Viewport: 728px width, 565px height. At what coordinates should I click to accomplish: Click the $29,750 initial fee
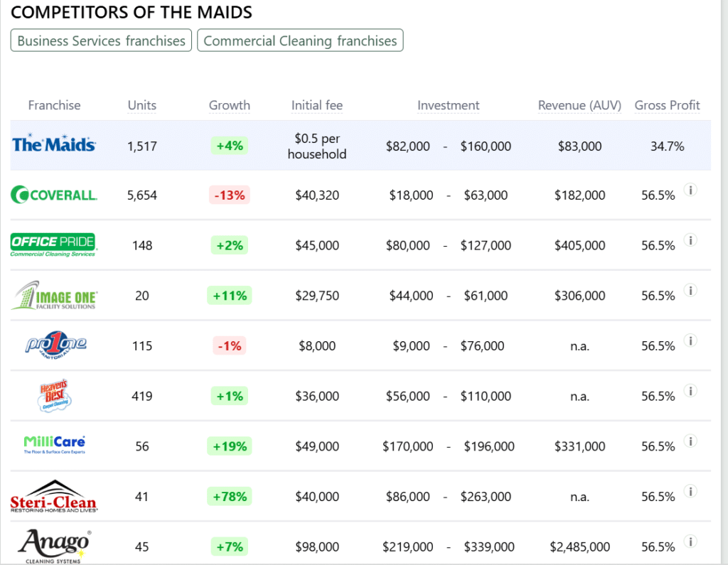(317, 295)
